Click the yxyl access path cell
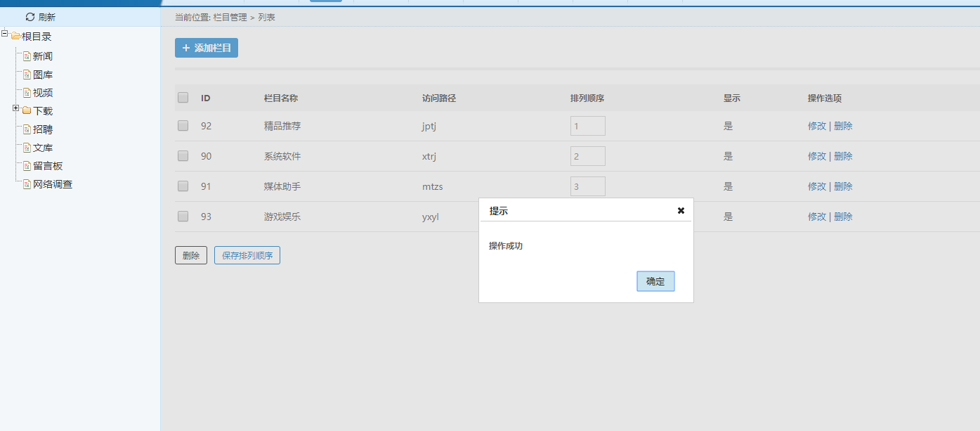 pyautogui.click(x=430, y=217)
